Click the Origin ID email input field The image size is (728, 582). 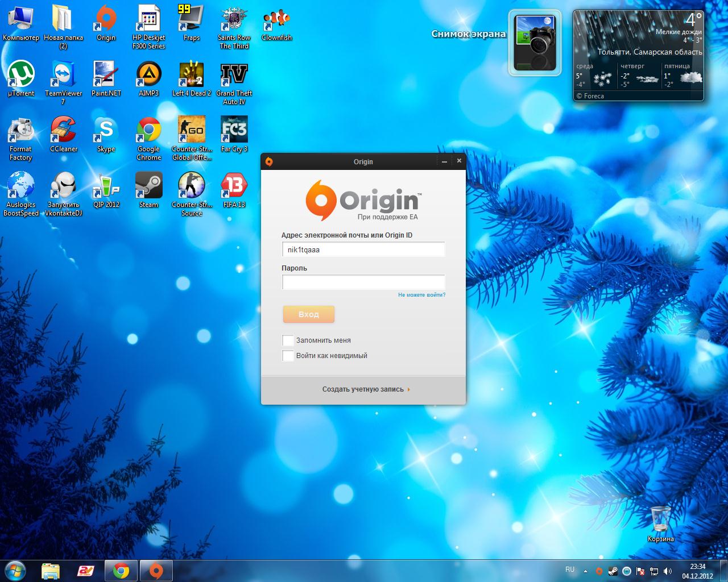point(363,250)
